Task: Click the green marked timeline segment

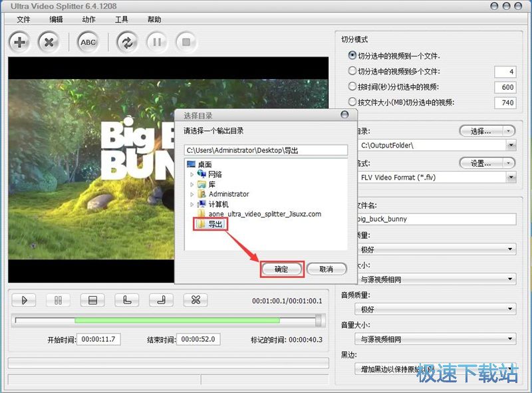Action: (177, 321)
